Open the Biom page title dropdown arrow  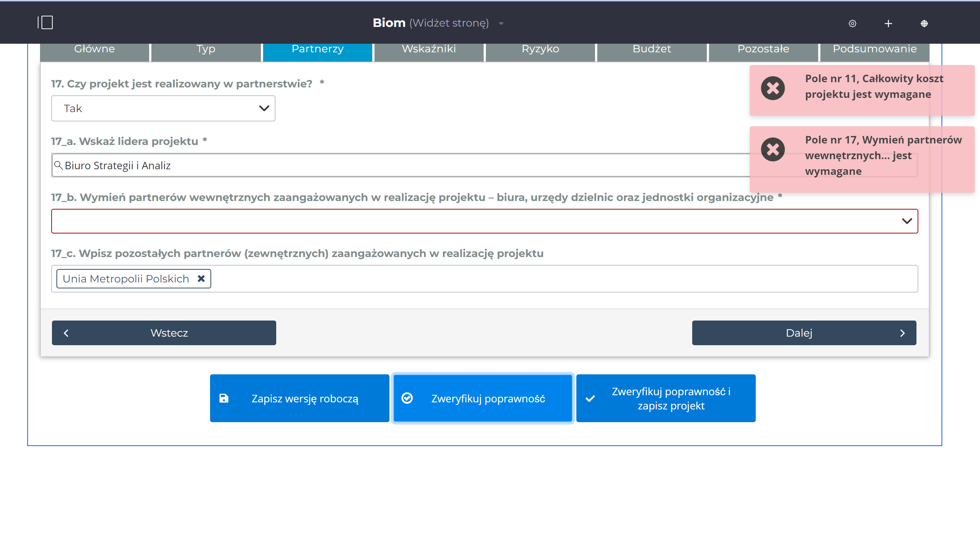click(x=501, y=24)
